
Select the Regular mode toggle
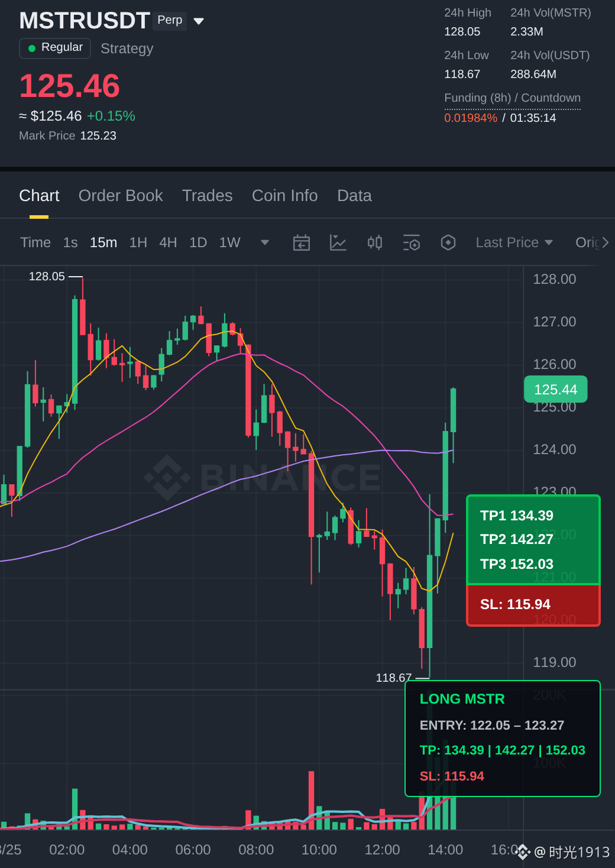tap(55, 48)
